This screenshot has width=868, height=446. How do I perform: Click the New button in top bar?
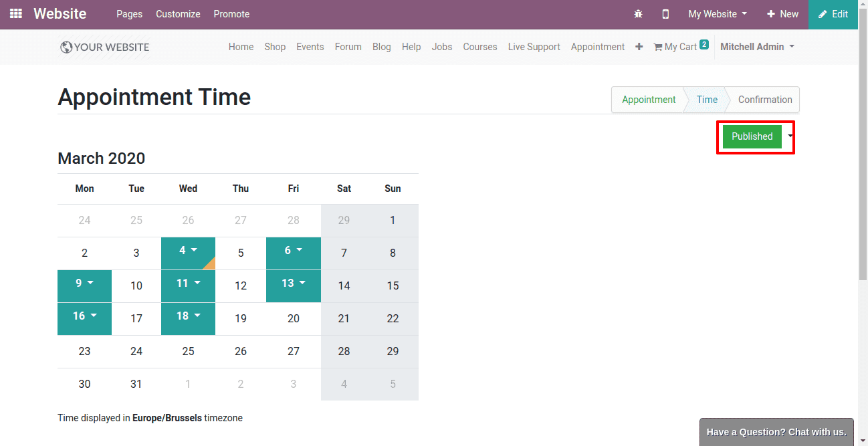pyautogui.click(x=782, y=14)
